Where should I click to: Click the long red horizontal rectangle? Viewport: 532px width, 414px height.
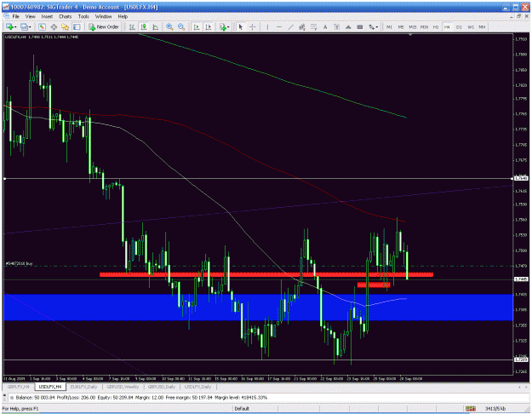pos(266,274)
